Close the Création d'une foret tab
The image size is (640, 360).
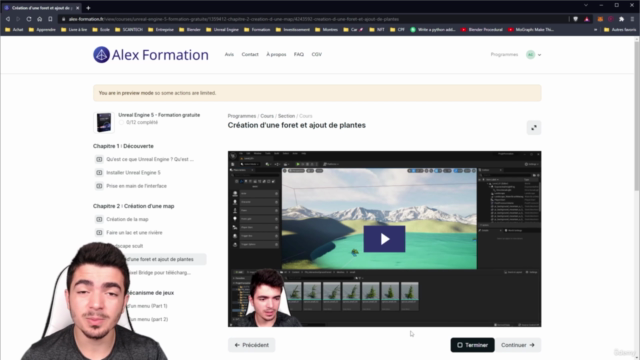coord(78,8)
